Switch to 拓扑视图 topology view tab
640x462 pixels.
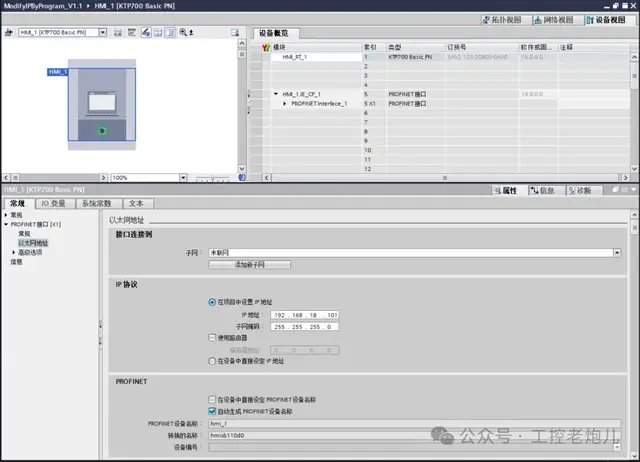[506, 20]
